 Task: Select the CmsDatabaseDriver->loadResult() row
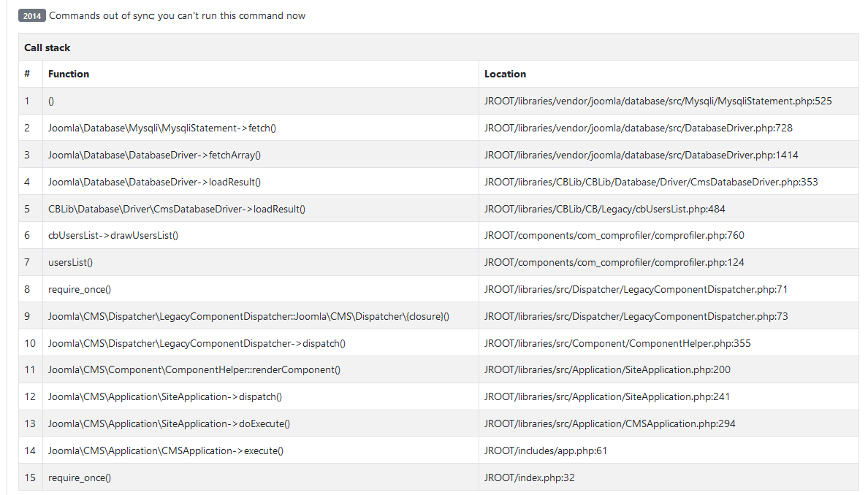[x=438, y=209]
